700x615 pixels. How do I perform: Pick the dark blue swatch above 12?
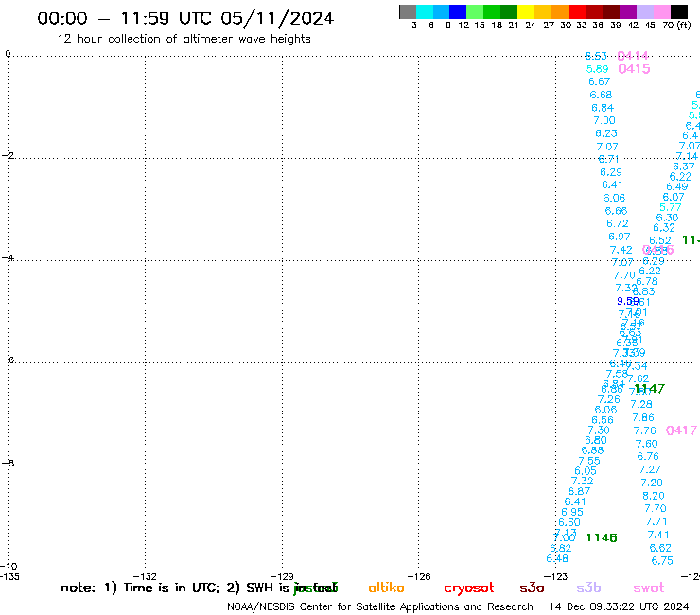458,11
